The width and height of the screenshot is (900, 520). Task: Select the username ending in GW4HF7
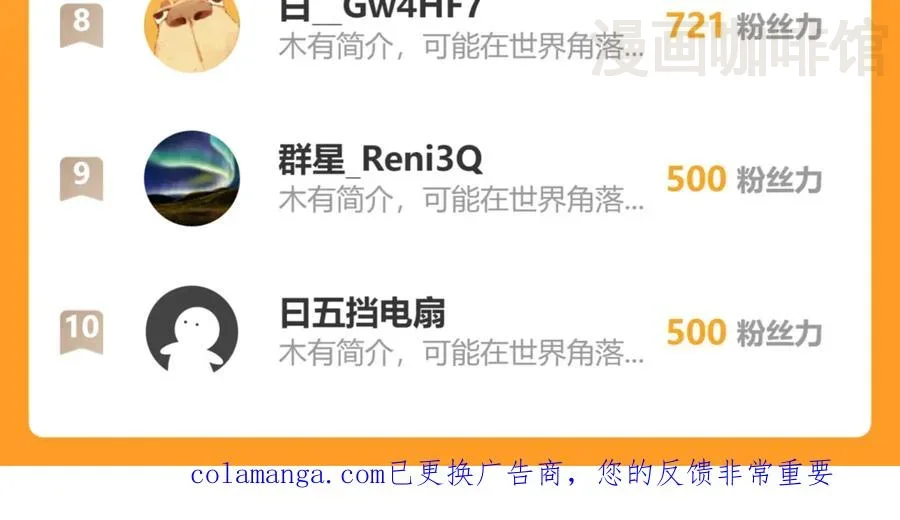(380, 10)
